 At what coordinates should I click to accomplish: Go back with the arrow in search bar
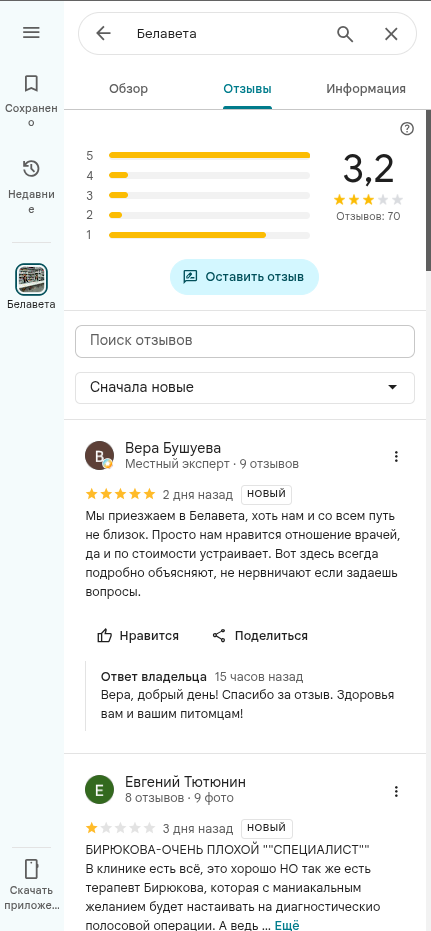(103, 34)
